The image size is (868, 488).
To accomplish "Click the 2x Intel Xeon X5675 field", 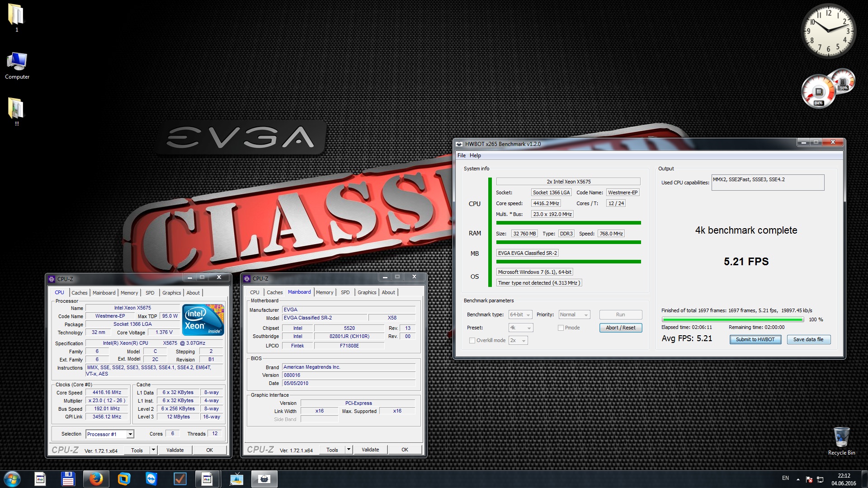I will point(568,182).
